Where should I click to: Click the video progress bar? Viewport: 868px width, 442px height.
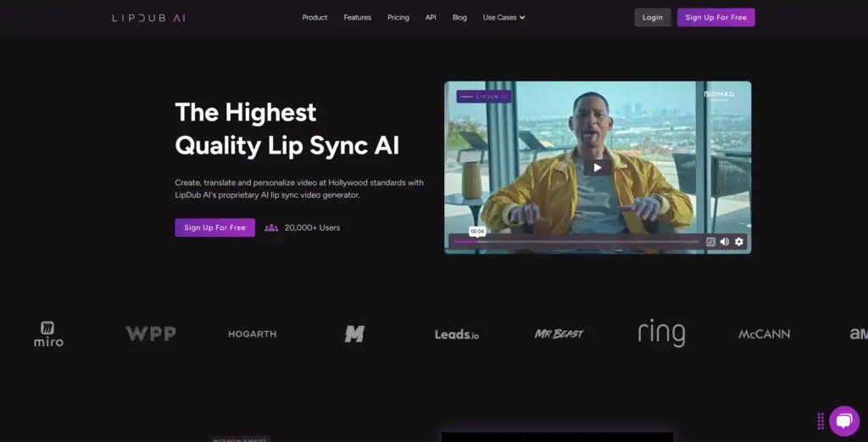coord(576,242)
